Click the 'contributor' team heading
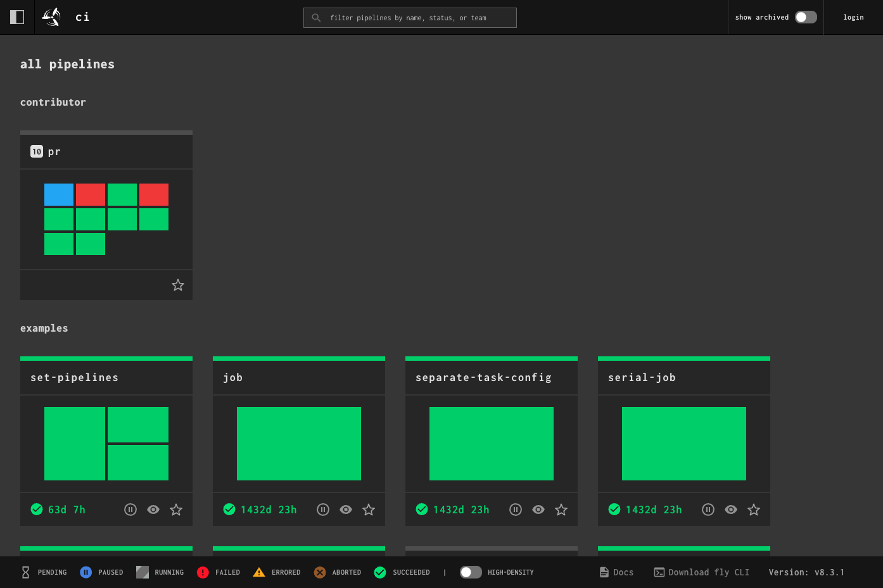Screen dimensions: 883x588 point(53,102)
